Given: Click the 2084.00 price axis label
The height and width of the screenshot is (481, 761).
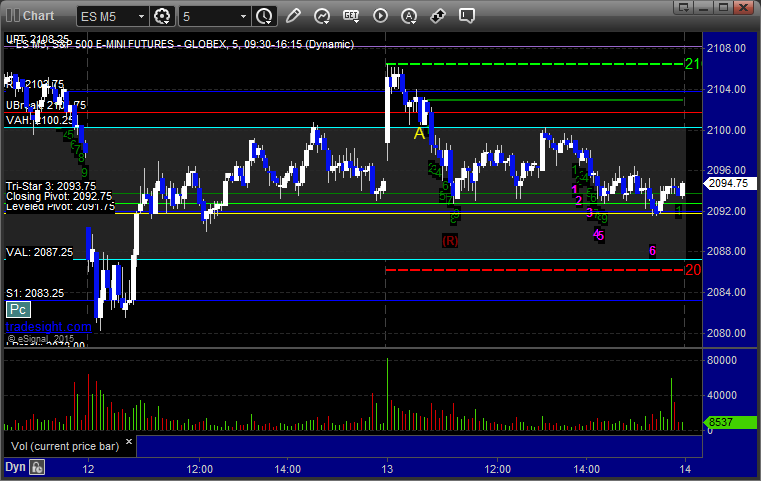Looking at the screenshot, I should (x=726, y=292).
